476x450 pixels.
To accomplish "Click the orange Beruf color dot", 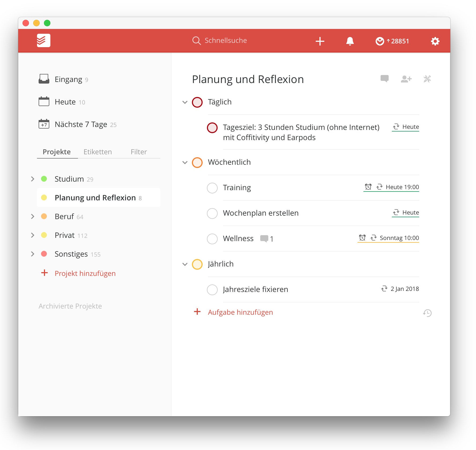I will click(x=44, y=216).
